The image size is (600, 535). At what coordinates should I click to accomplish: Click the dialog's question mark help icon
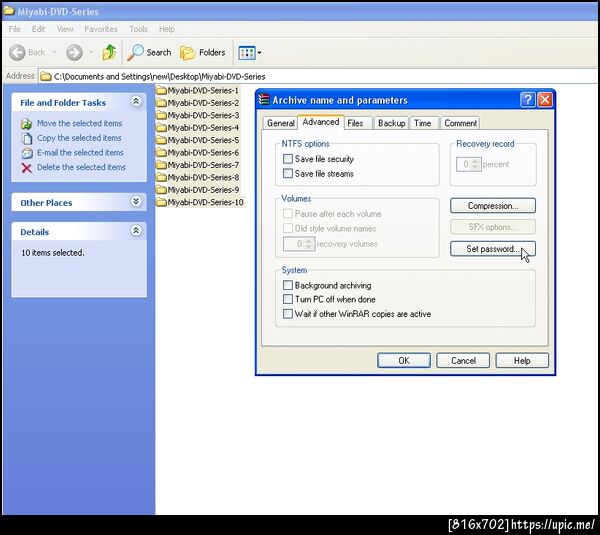point(528,100)
